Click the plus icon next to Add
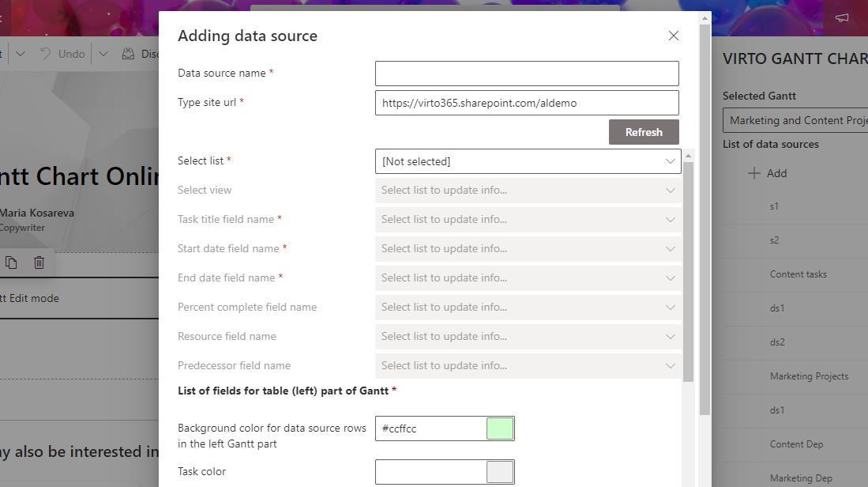 756,173
